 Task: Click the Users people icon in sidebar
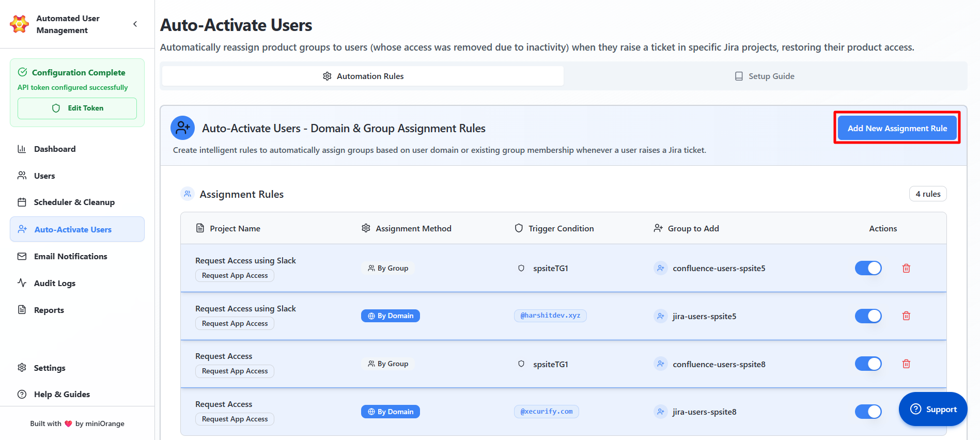point(22,176)
